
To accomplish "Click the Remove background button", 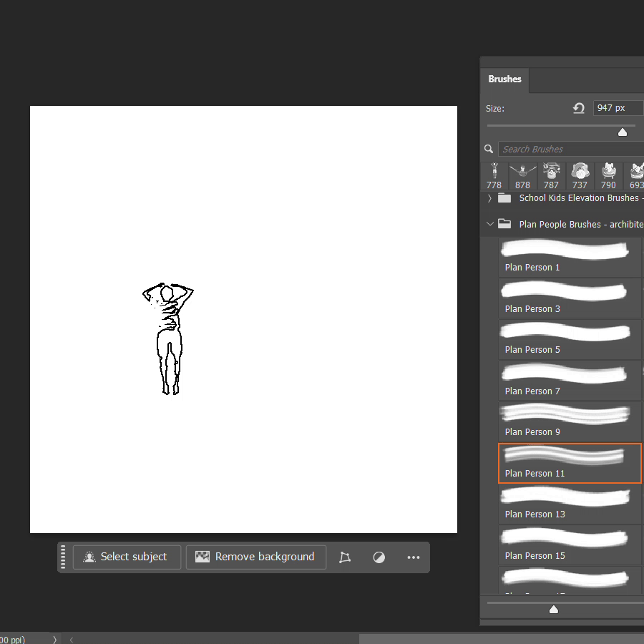I will tap(255, 557).
